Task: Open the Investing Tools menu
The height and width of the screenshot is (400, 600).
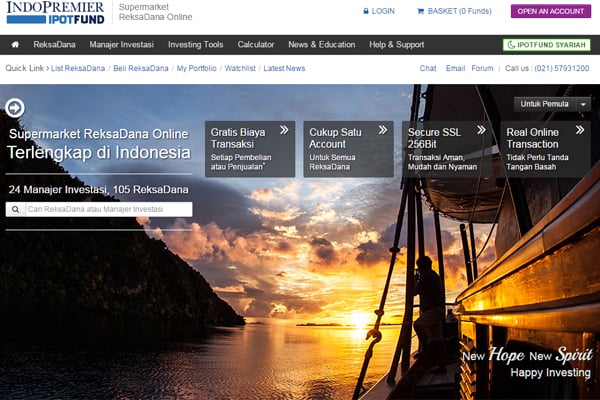Action: [x=196, y=45]
